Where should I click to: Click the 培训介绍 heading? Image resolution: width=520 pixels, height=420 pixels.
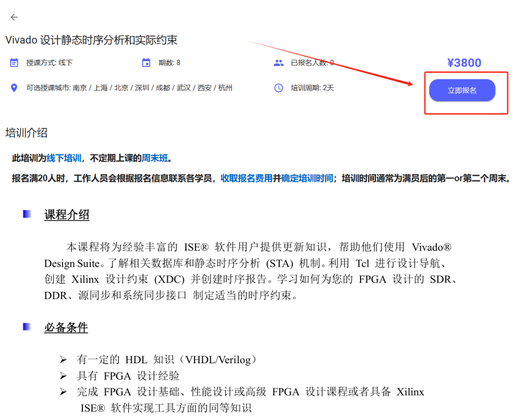[x=26, y=133]
